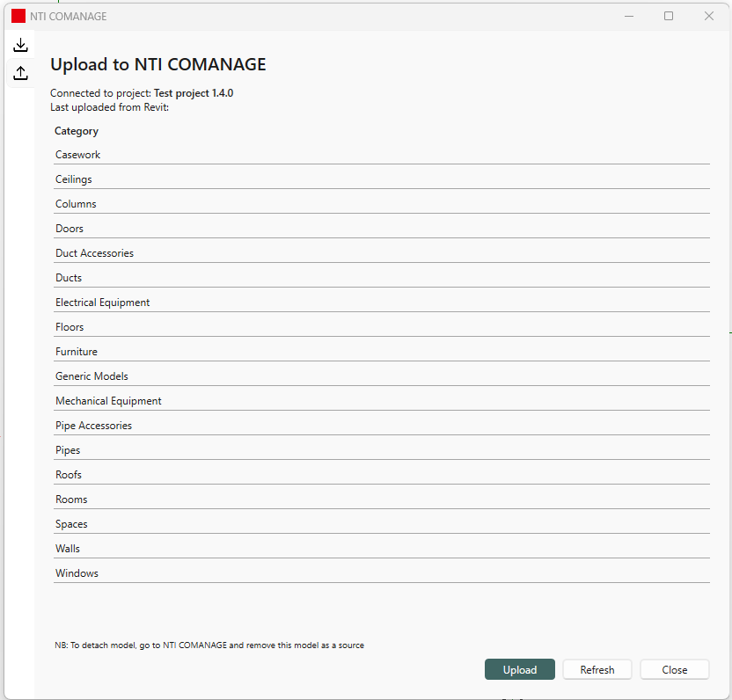Screen dimensions: 732x700
Task: Select the Windows category row
Action: (x=382, y=573)
